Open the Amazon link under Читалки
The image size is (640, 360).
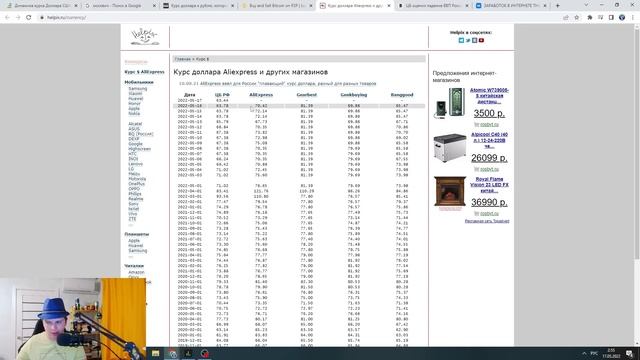point(136,272)
